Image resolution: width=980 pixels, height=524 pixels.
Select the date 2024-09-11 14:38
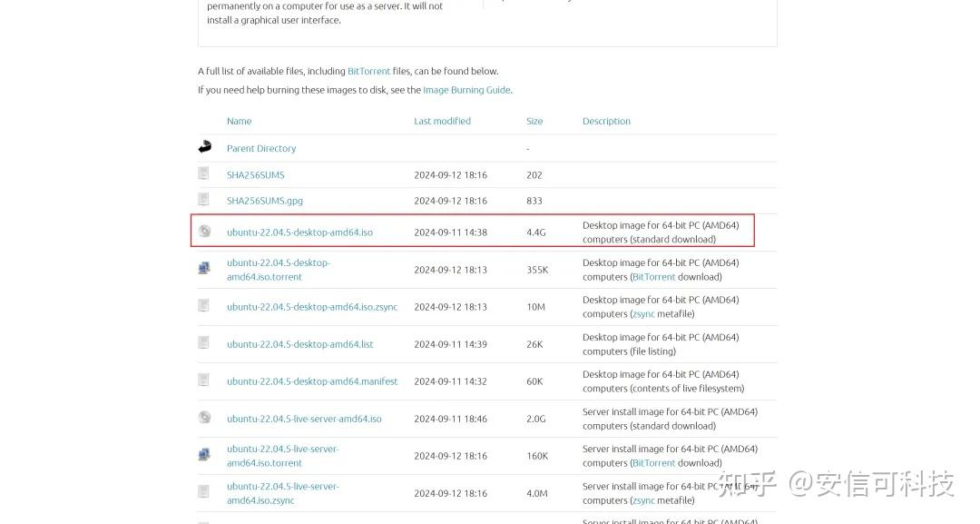coord(451,232)
